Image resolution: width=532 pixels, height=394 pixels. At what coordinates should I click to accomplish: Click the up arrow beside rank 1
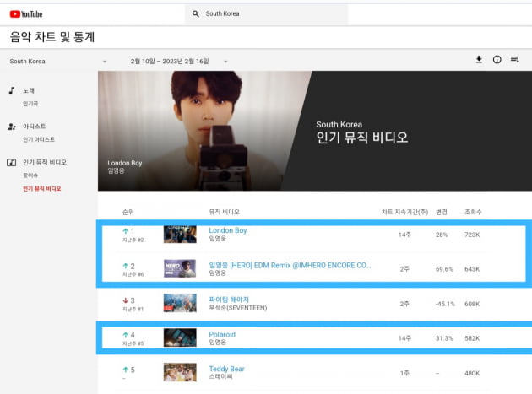click(126, 231)
